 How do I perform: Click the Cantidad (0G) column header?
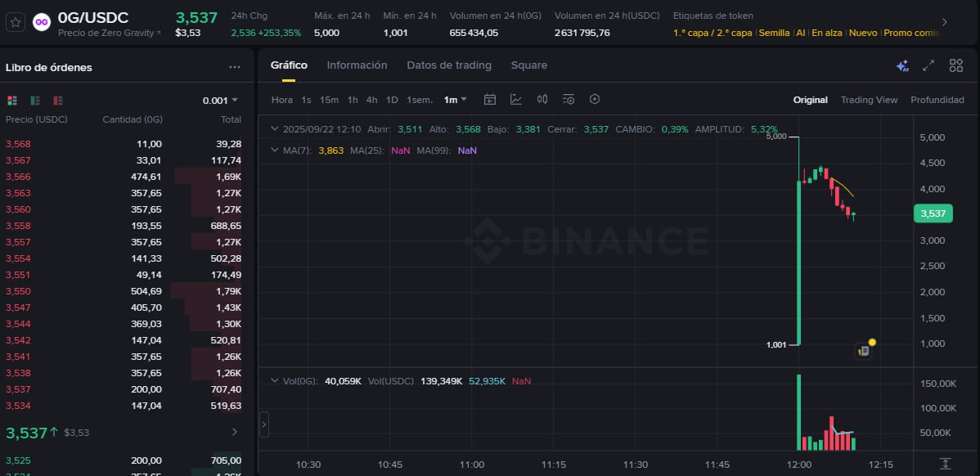click(x=133, y=119)
